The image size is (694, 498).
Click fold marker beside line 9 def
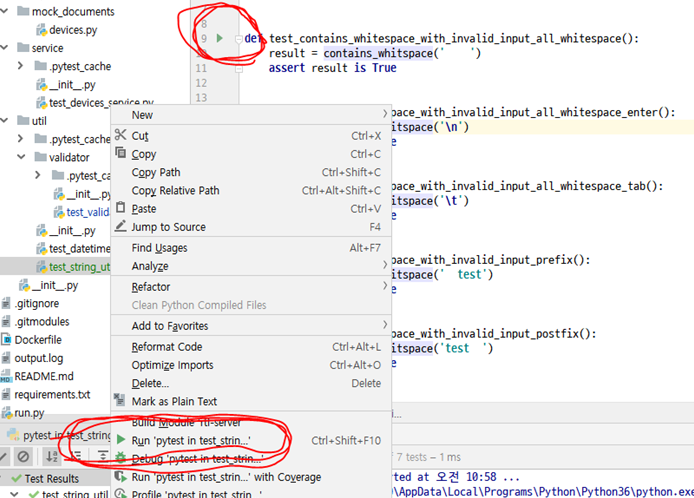click(239, 39)
